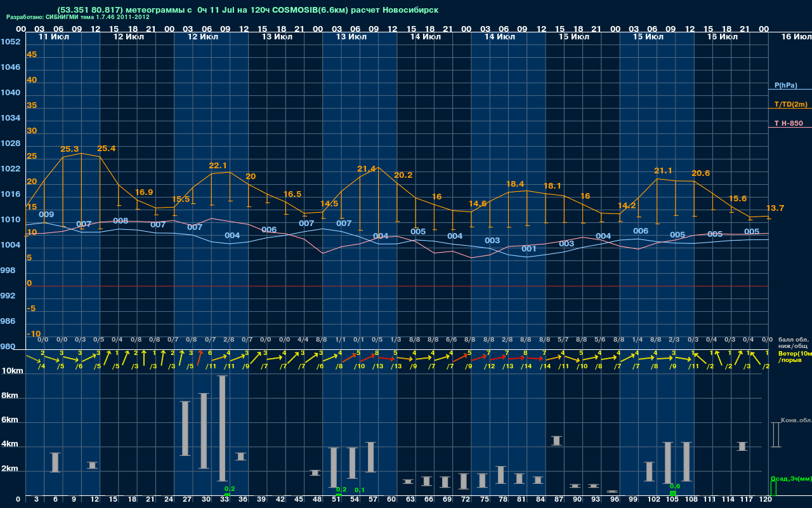812x508 pixels.
Task: Click the temperature value 14.6
Action: [x=478, y=204]
